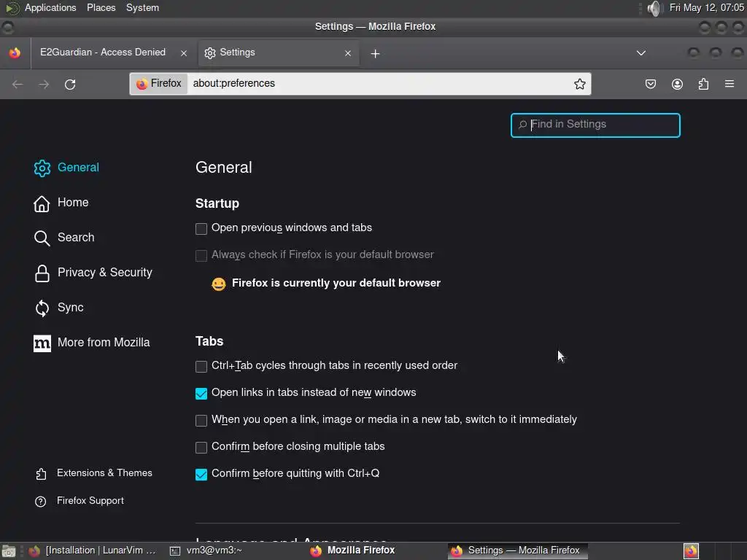Open the hamburger application menu
Viewport: 747px width, 560px height.
point(729,84)
